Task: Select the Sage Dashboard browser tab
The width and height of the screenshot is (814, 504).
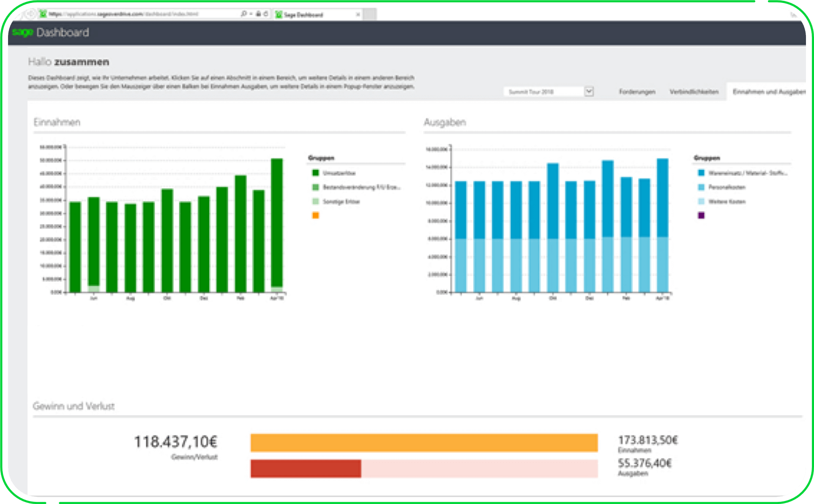Action: coord(317,15)
